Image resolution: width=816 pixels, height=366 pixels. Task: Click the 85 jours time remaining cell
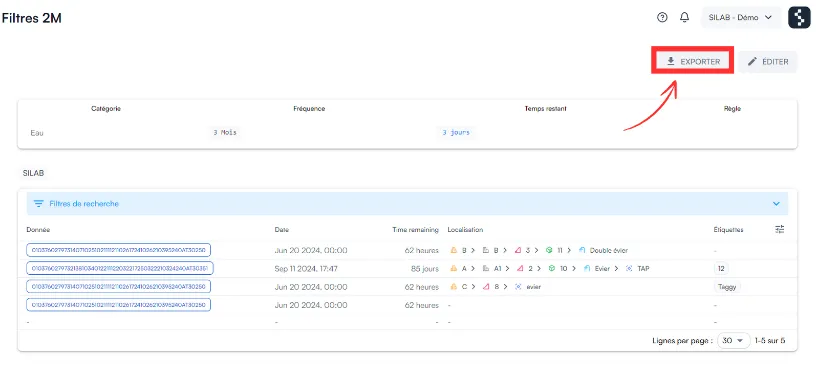point(425,269)
